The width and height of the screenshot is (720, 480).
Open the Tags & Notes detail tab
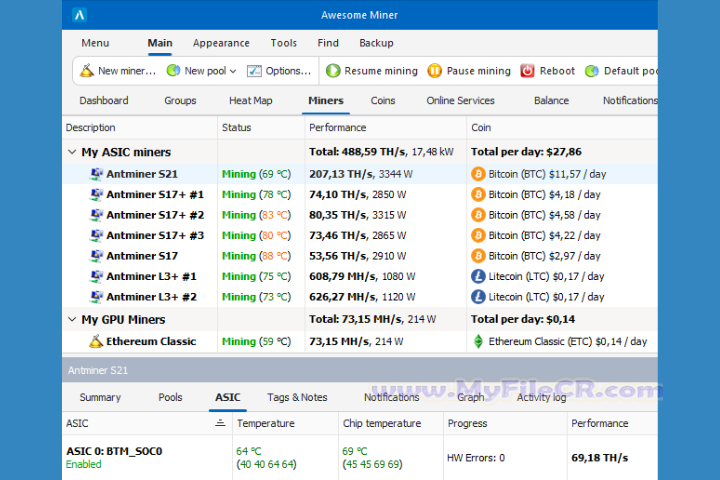[297, 397]
